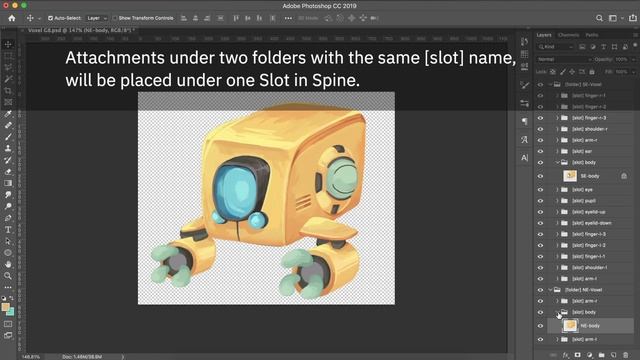Viewport: 640px width, 360px height.
Task: Toggle Quick Mask mode icon
Action: [x=8, y=324]
